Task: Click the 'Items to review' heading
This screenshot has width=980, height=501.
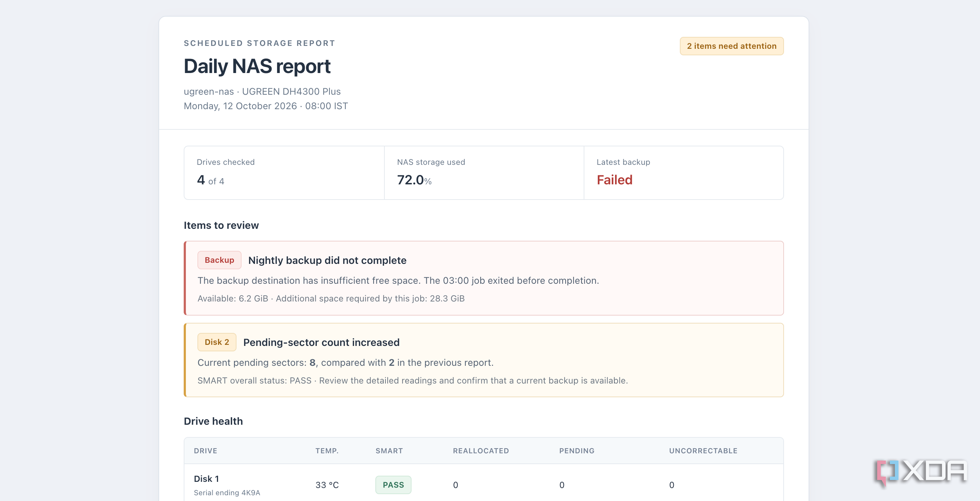Action: pos(221,225)
